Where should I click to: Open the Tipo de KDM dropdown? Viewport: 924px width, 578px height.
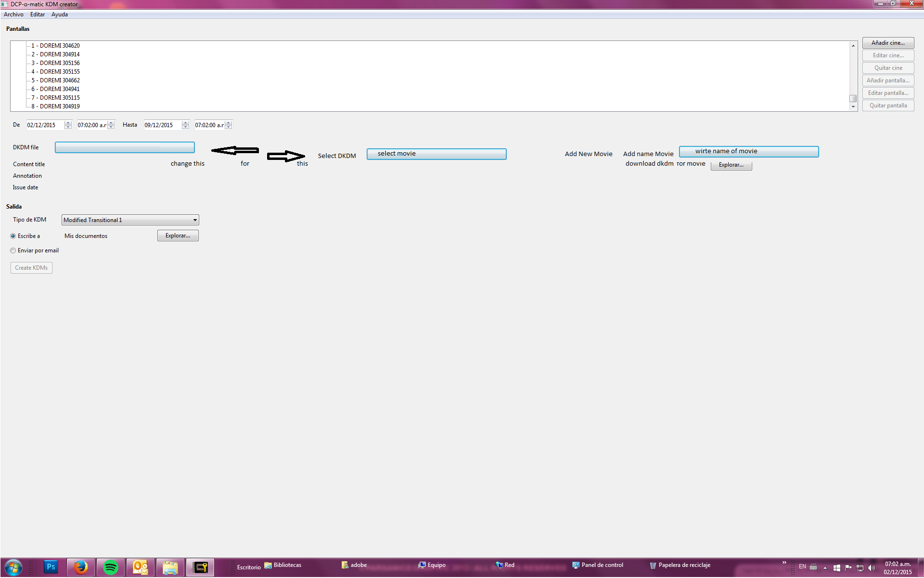click(x=130, y=221)
